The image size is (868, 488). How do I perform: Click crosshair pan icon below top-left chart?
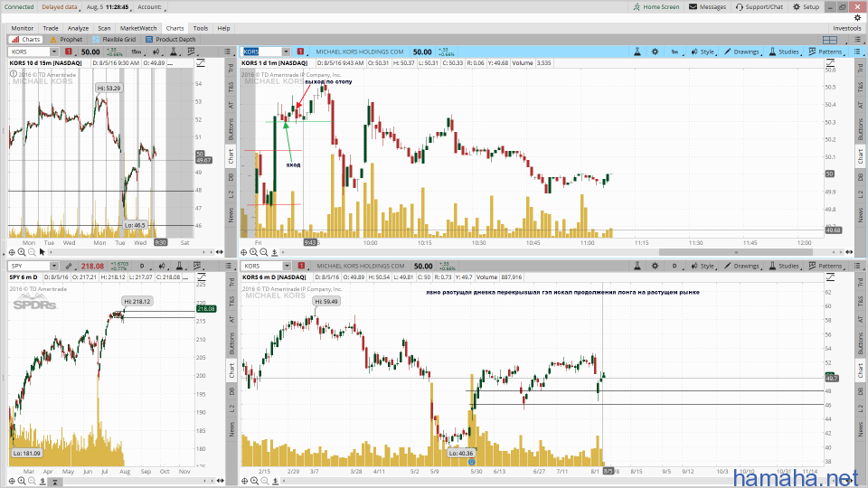click(x=12, y=252)
